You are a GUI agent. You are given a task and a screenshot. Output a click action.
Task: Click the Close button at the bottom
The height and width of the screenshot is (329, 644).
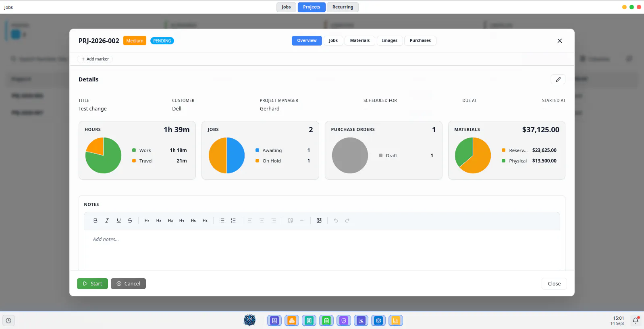click(554, 284)
